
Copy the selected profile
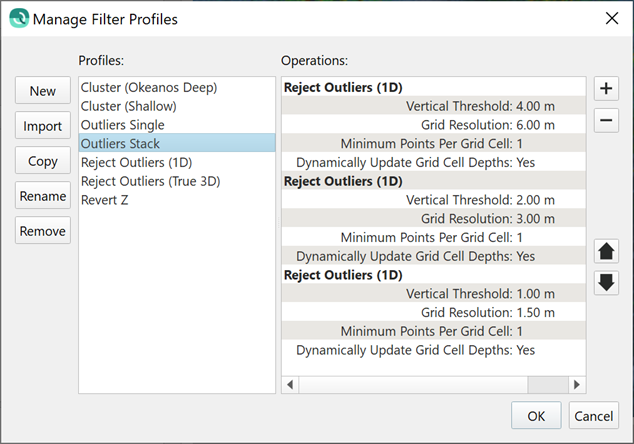pos(43,161)
